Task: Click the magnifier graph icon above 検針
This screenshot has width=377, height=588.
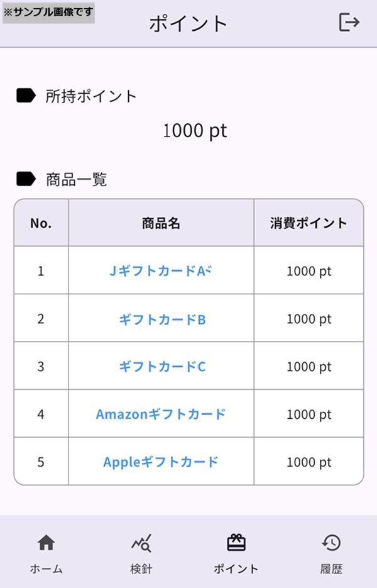Action: click(x=139, y=543)
